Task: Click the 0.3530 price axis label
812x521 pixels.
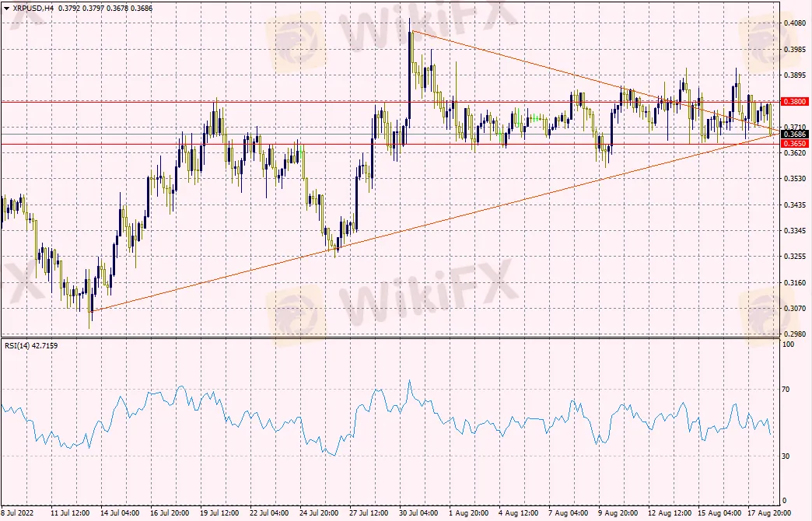Action: coord(795,179)
